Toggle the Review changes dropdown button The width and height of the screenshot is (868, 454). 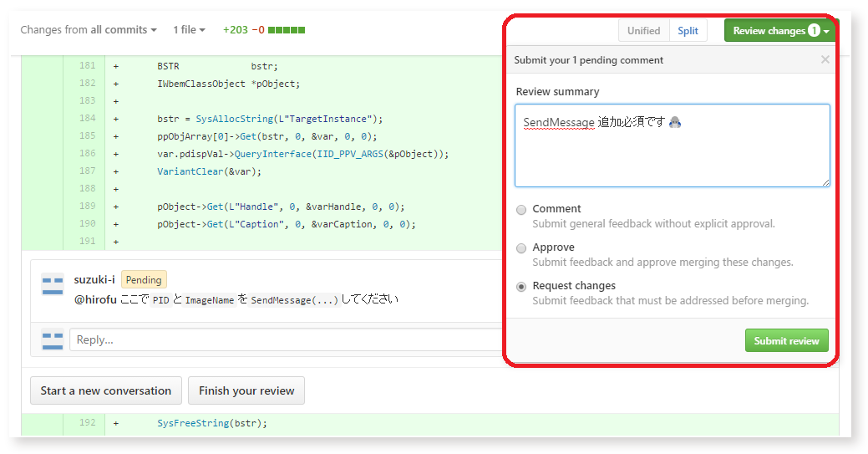tap(780, 30)
